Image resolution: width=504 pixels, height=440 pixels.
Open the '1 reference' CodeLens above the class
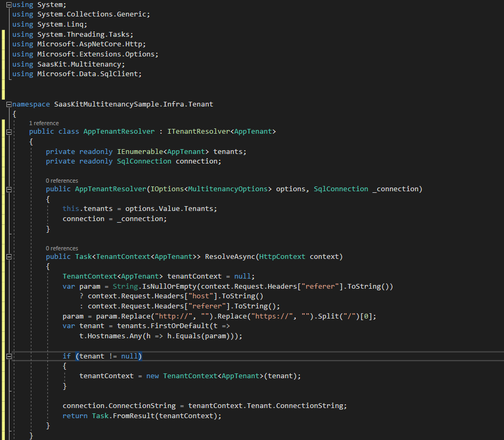(44, 123)
